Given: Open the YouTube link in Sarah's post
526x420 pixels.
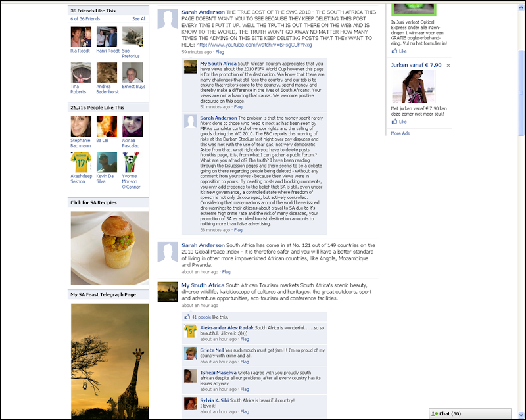Looking at the screenshot, I should coord(254,45).
